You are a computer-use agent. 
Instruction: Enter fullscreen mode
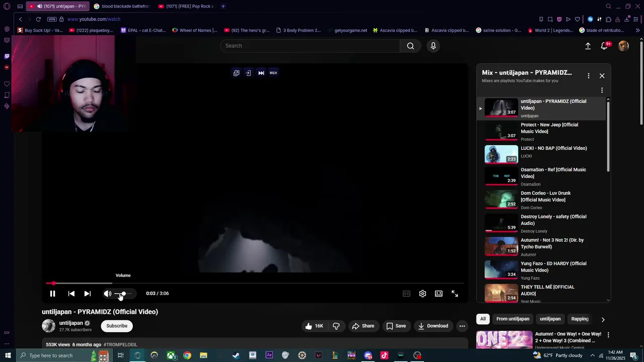tap(455, 294)
